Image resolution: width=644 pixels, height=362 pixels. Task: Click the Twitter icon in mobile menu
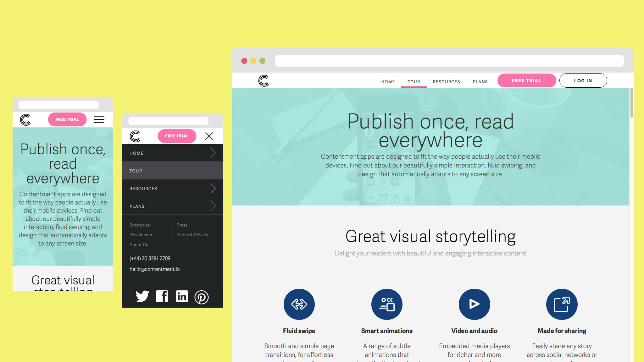[x=142, y=296]
